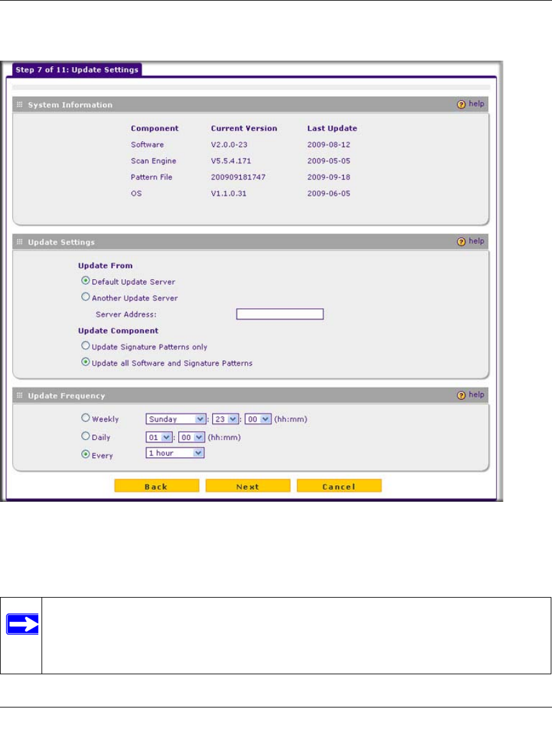
Task: Click Update Frequency section grip icon
Action: coord(20,395)
